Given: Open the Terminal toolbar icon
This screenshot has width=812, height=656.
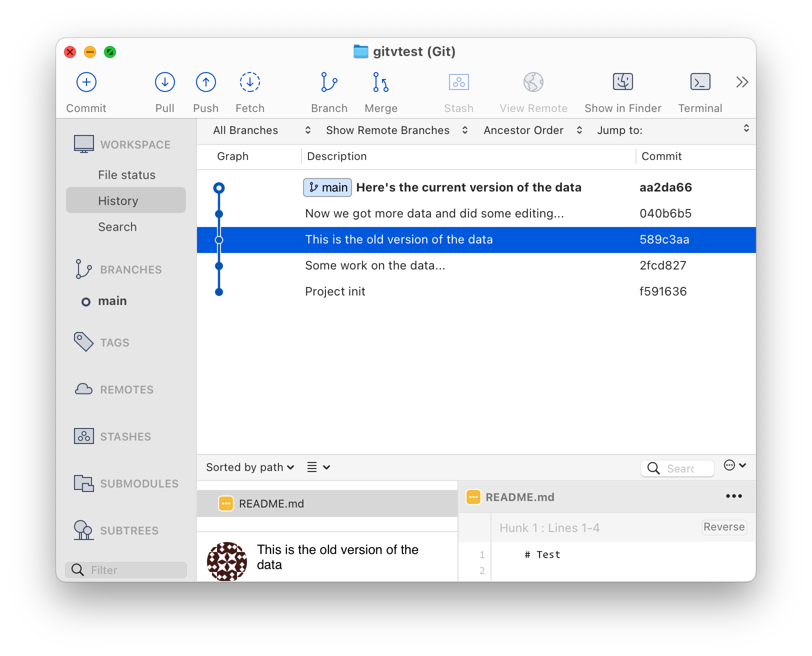Looking at the screenshot, I should click(700, 81).
